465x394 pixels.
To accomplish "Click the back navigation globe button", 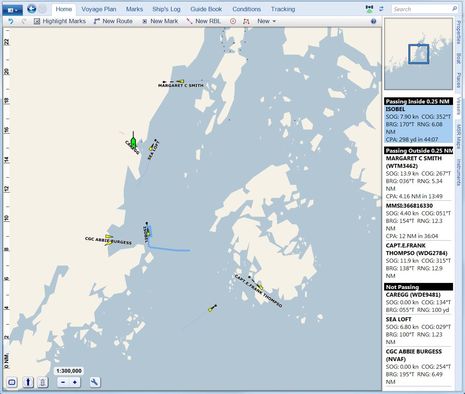I will [x=31, y=9].
